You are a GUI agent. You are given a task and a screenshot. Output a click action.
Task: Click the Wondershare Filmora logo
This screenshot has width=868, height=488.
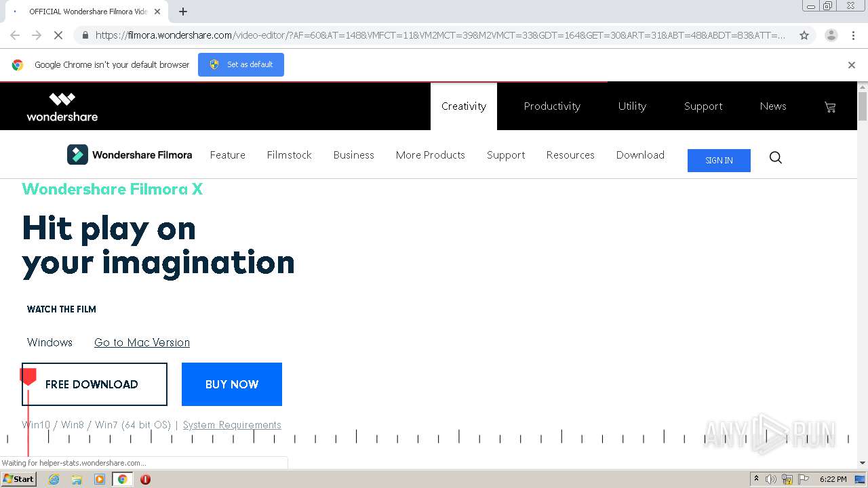tap(130, 155)
